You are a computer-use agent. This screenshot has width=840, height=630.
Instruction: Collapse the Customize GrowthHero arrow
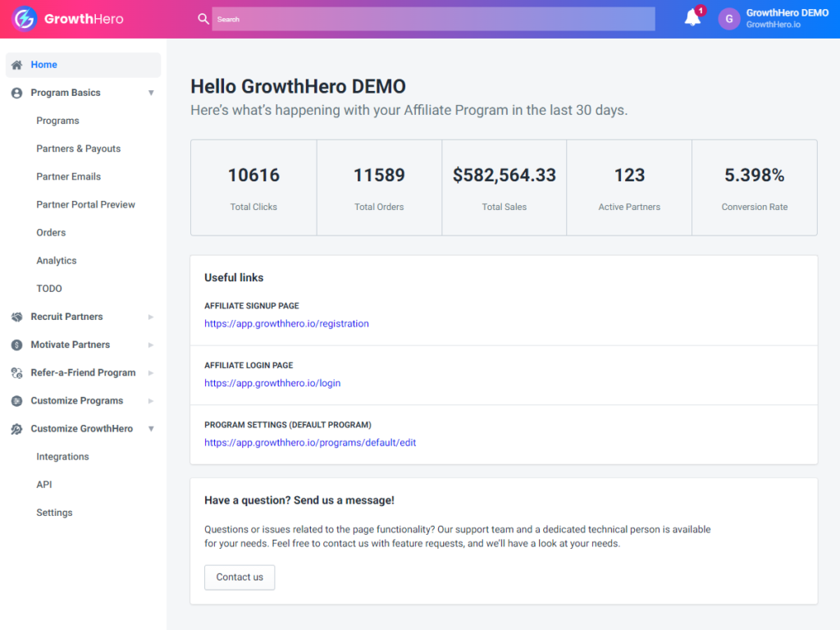[x=151, y=428]
